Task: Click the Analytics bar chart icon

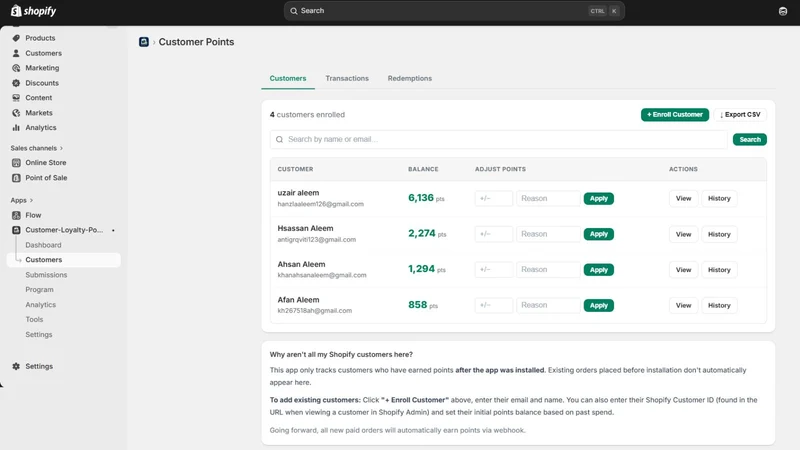Action: point(16,128)
